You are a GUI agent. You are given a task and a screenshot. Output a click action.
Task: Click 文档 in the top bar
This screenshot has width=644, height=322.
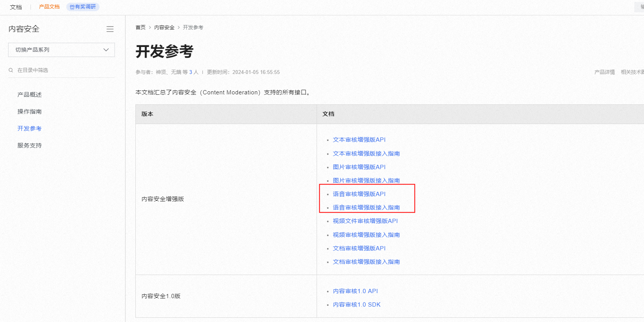16,7
